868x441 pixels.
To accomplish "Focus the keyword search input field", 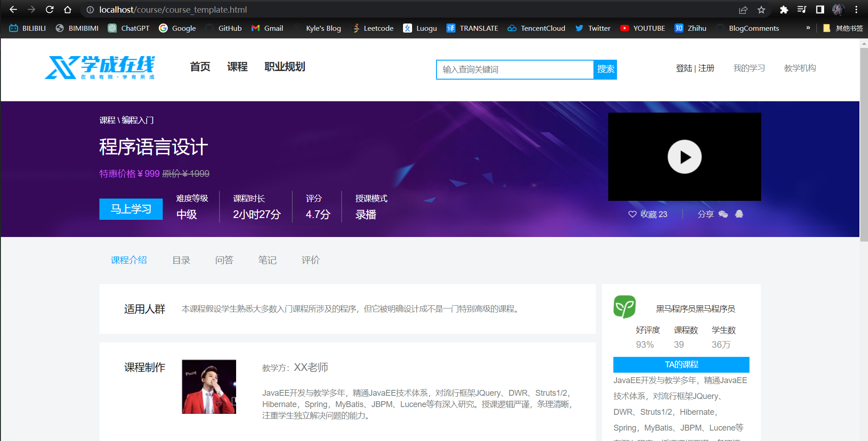I will tap(515, 69).
